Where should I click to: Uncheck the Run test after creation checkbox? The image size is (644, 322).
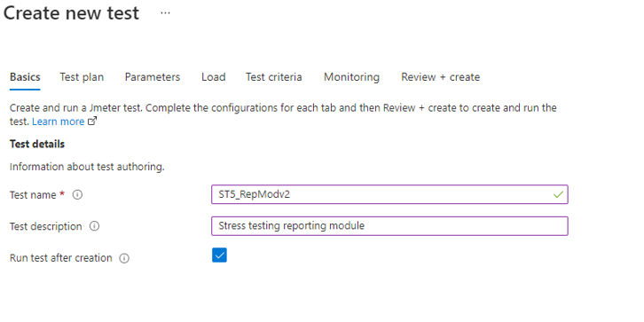click(219, 255)
